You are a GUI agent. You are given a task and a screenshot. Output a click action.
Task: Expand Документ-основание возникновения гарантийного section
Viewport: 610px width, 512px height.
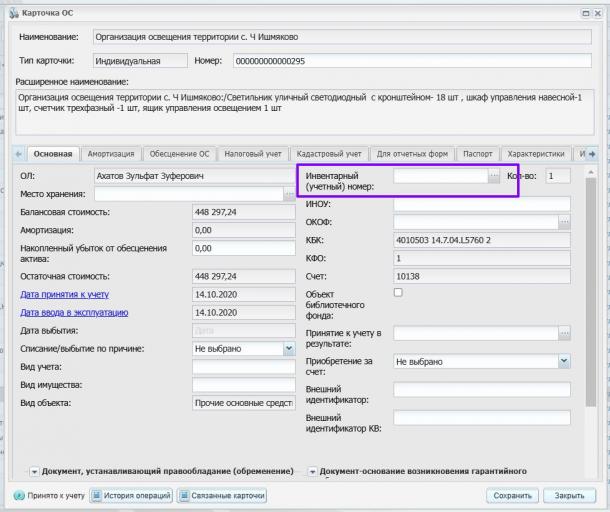[312, 472]
